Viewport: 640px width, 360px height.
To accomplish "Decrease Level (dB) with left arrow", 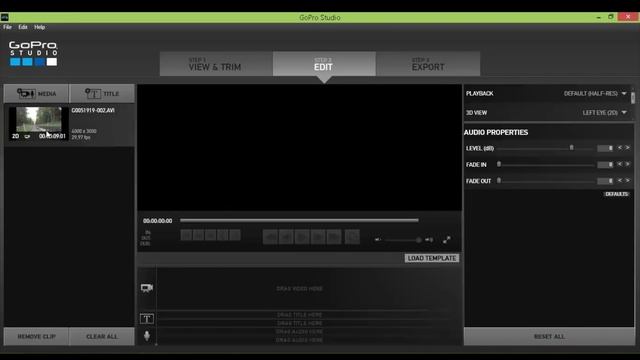I will click(x=620, y=148).
